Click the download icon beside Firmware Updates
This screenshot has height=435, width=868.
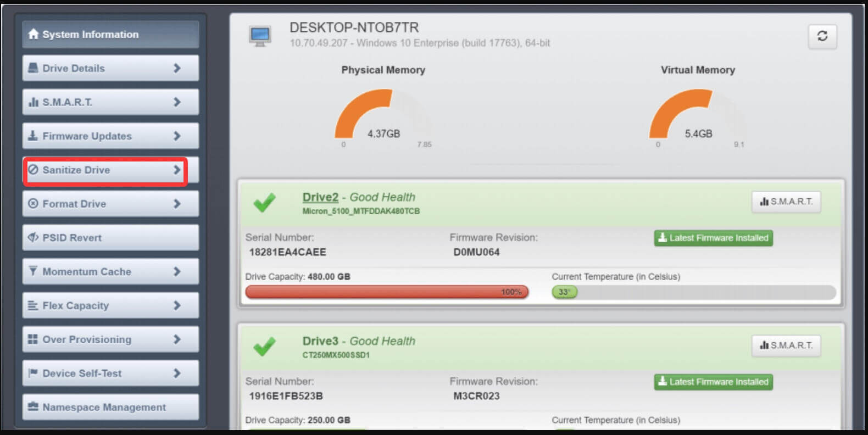tap(33, 136)
